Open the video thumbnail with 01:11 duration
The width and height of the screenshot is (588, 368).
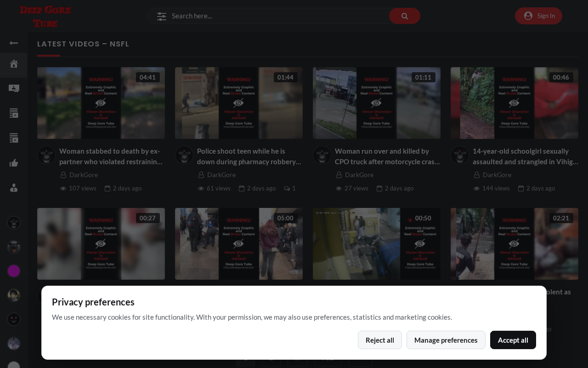tap(377, 103)
